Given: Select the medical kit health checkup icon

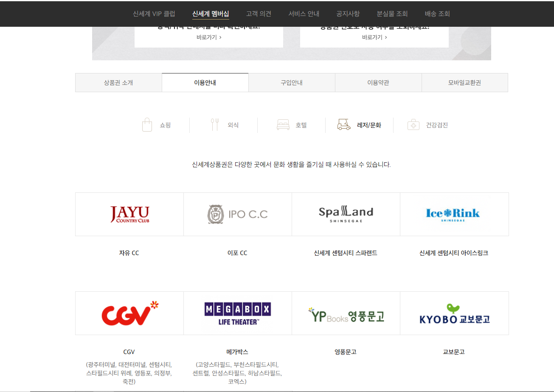Looking at the screenshot, I should click(413, 125).
